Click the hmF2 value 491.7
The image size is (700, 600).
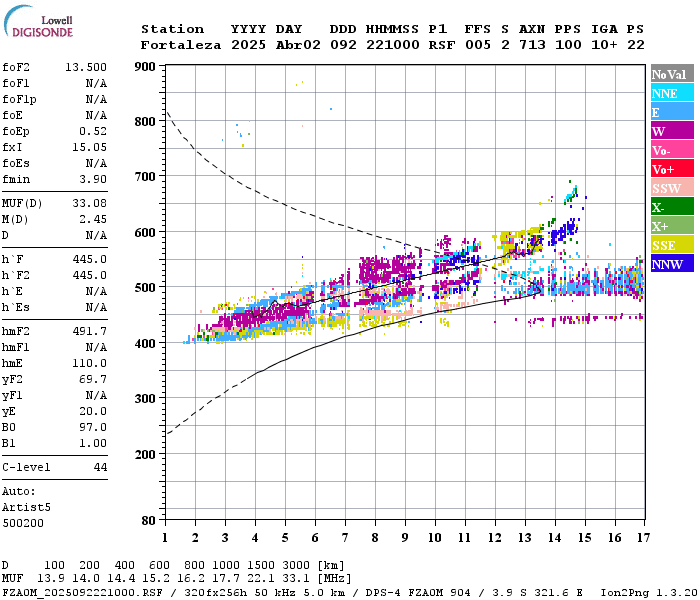[x=89, y=331]
